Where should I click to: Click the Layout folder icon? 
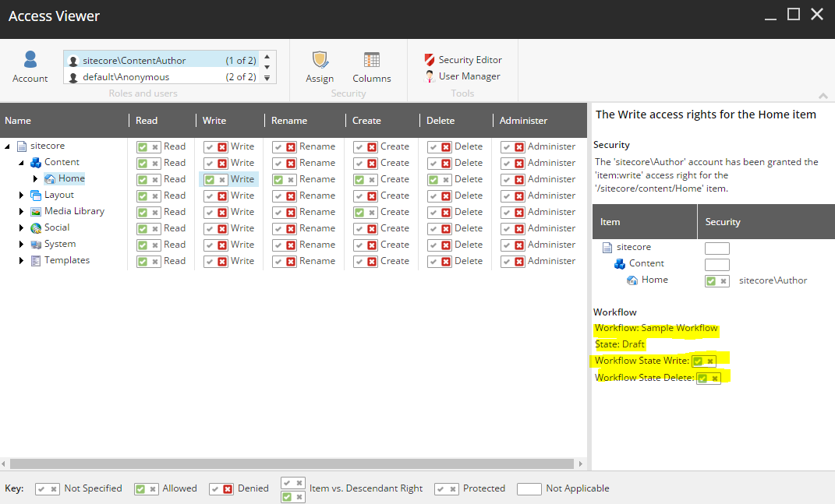click(36, 196)
